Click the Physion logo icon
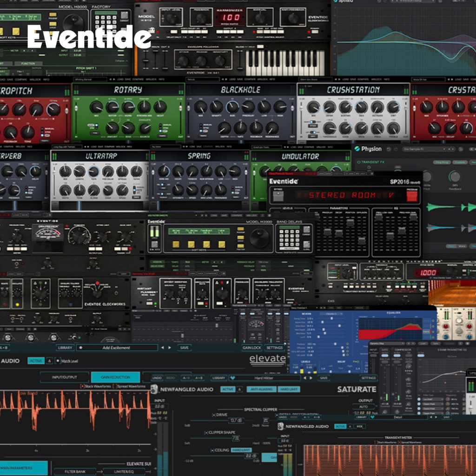The width and height of the screenshot is (476, 476). tap(357, 149)
